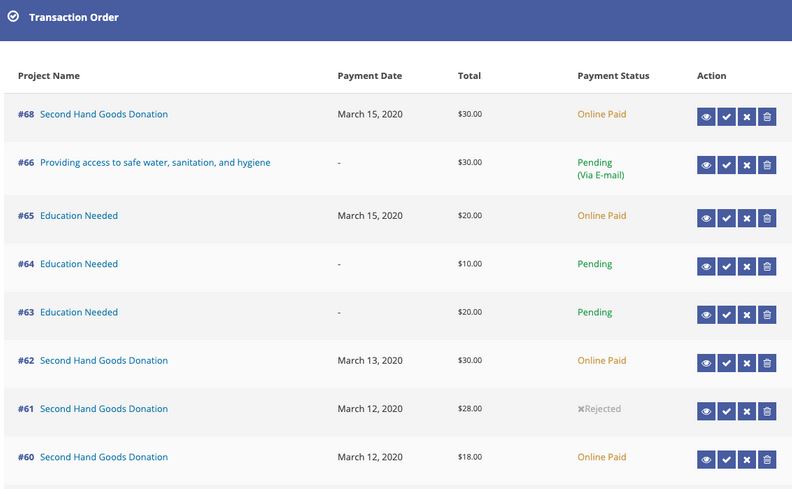Open the eye view icon for order #63
The image size is (792, 489).
coord(706,315)
